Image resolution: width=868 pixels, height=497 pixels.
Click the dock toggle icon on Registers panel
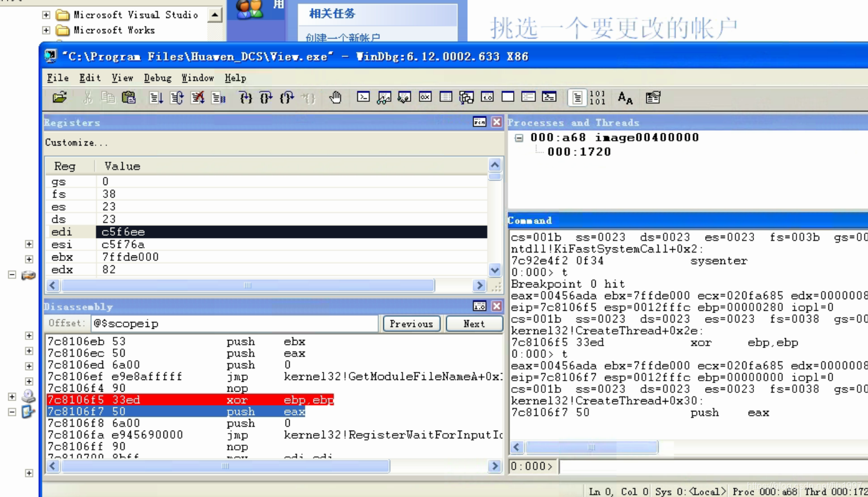(x=479, y=122)
